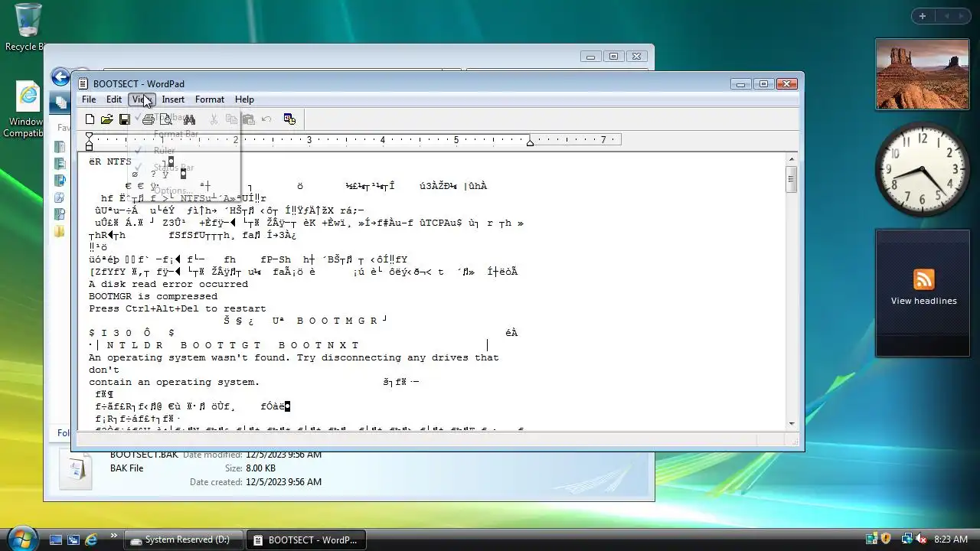This screenshot has height=551, width=980.
Task: Close the open View menu
Action: pyautogui.click(x=142, y=99)
